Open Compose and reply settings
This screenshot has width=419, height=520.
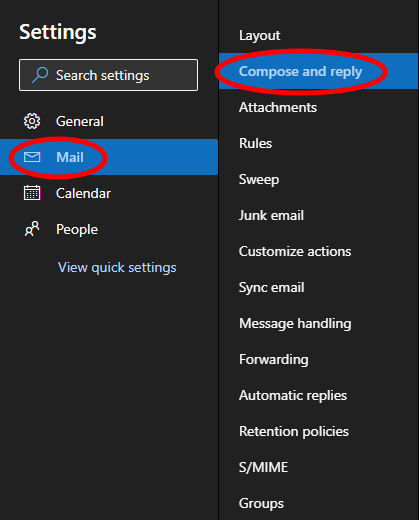[x=318, y=71]
